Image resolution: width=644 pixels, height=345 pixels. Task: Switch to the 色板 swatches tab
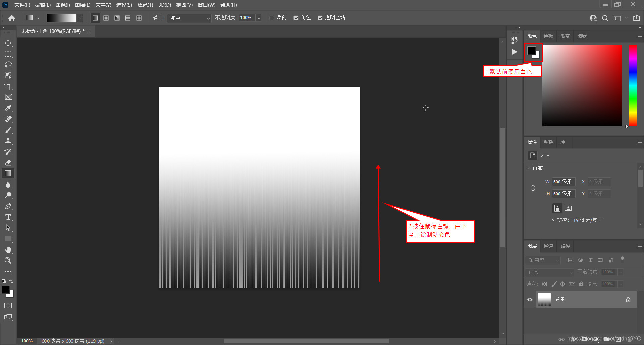[x=548, y=36]
